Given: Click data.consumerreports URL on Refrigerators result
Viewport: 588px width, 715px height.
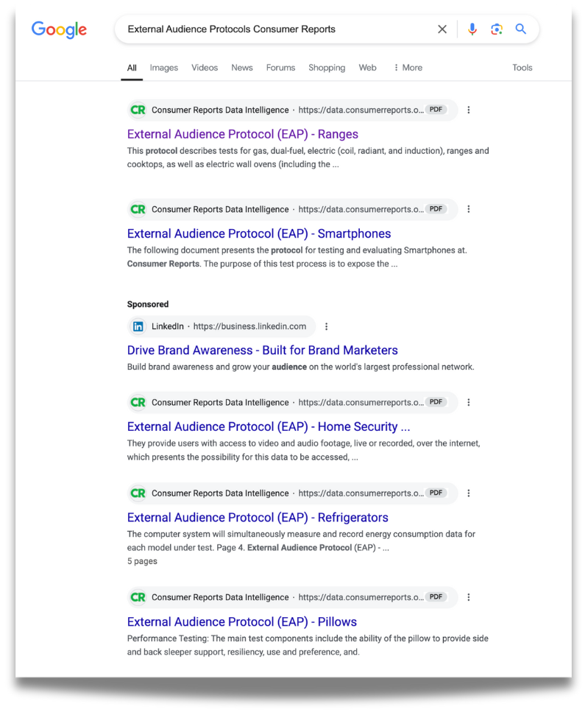Looking at the screenshot, I should point(361,493).
